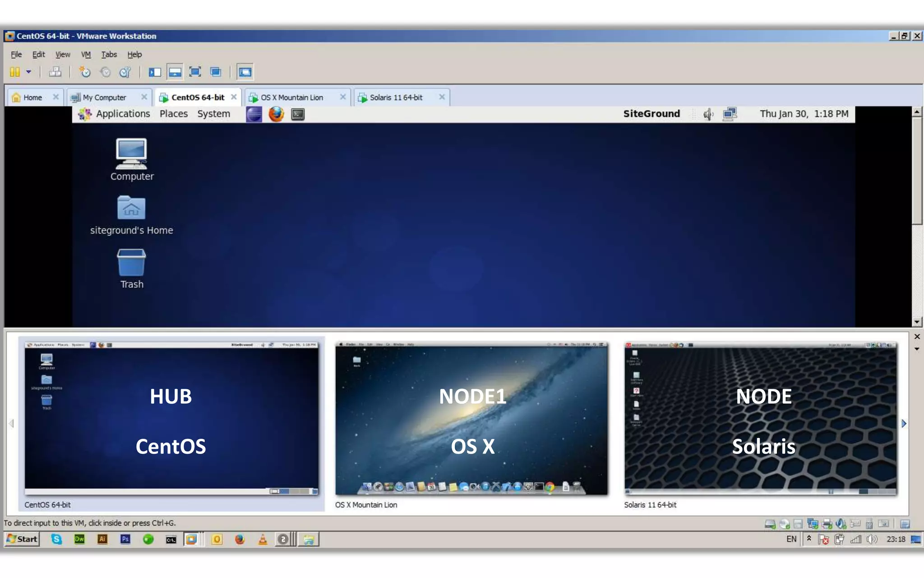Click the sound card status icon
This screenshot has width=924, height=578.
(x=841, y=524)
